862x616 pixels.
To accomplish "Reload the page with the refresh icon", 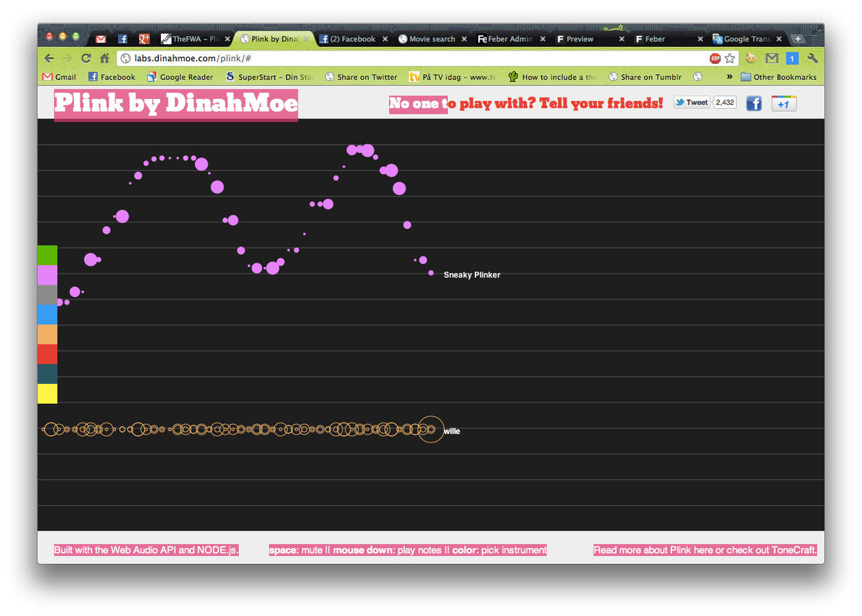I will click(86, 59).
